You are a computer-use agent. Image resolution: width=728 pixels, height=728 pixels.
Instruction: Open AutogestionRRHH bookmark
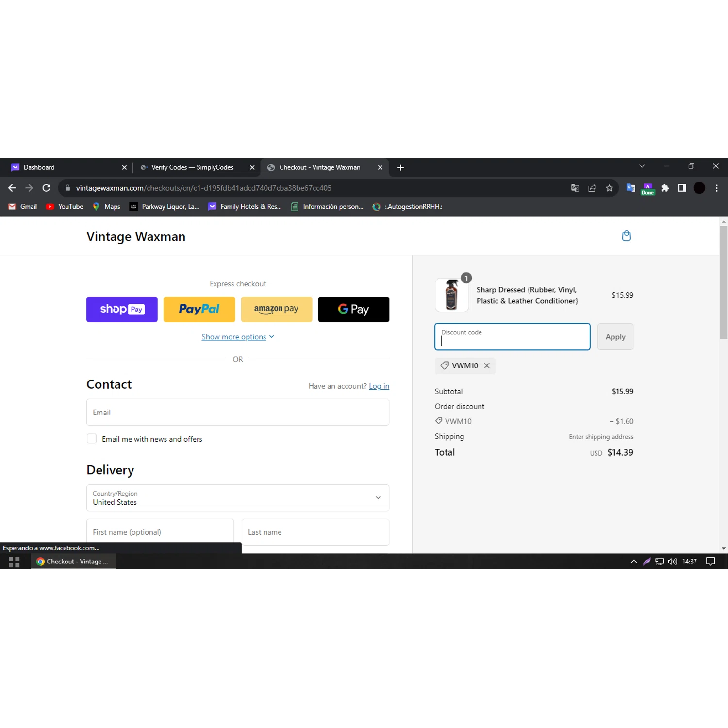click(x=407, y=206)
